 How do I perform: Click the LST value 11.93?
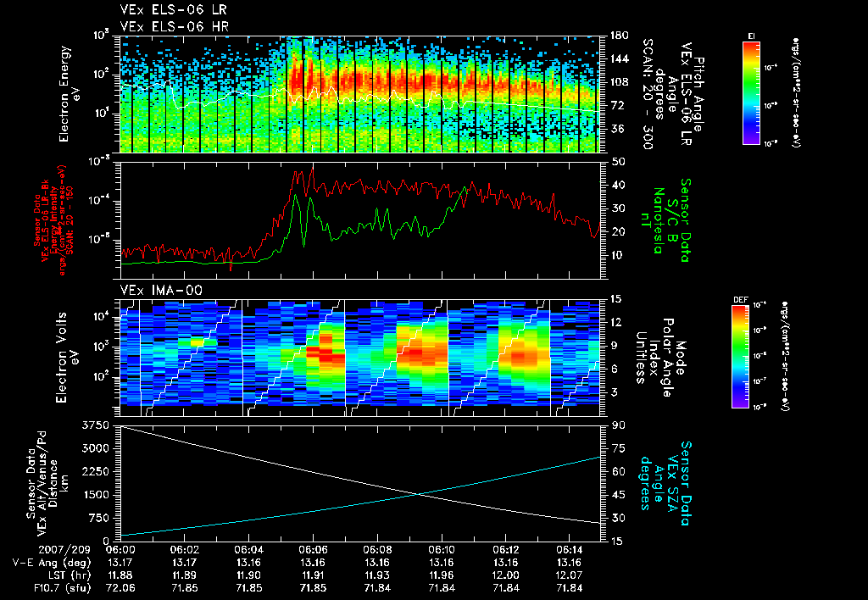(x=377, y=575)
